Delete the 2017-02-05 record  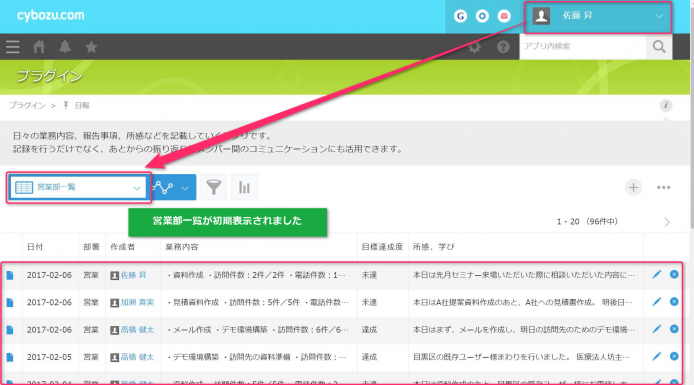[x=674, y=356]
